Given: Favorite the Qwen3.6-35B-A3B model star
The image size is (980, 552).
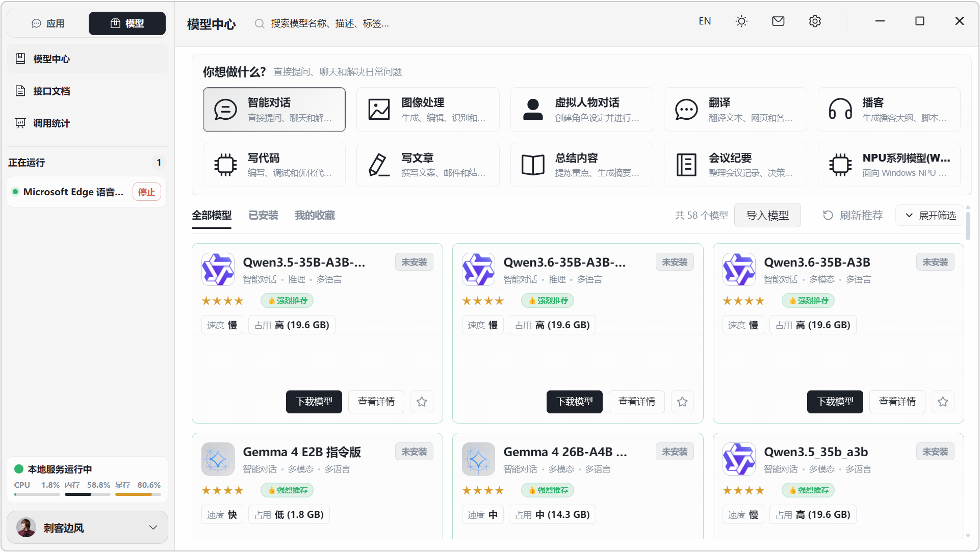Looking at the screenshot, I should tap(943, 402).
